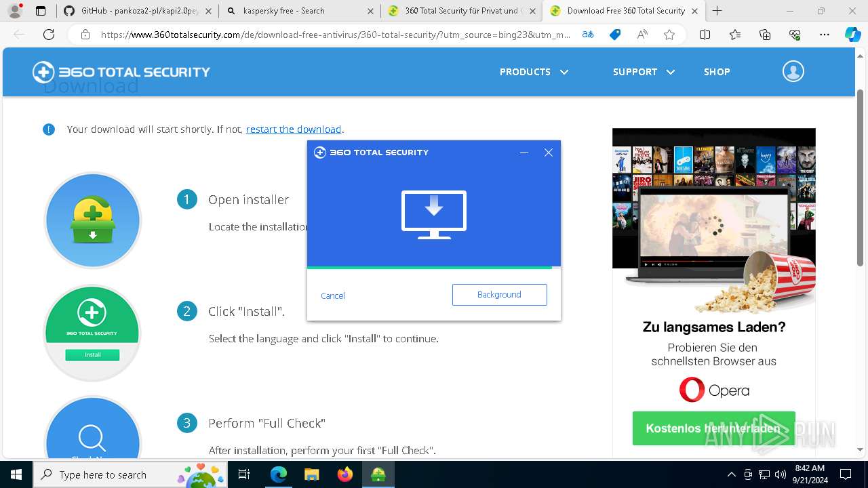Click the 'Perform "Full Check"' heading
Screen dimensions: 868x488
click(267, 423)
